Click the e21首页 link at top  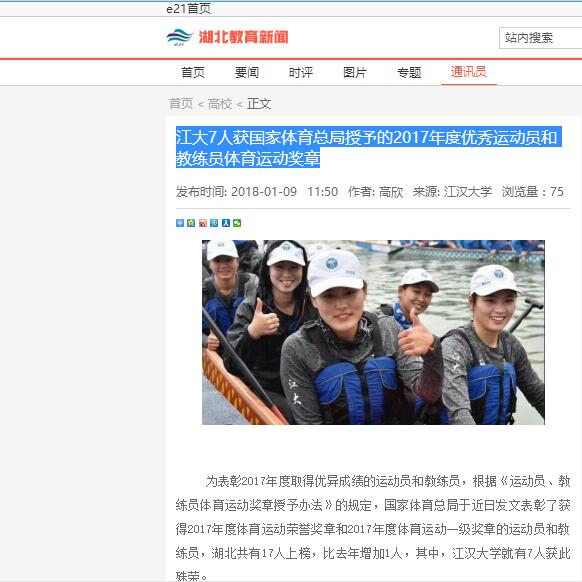point(189,8)
